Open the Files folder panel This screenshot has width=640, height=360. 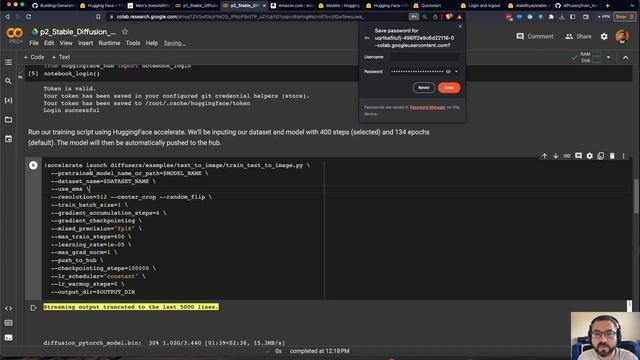(8, 120)
